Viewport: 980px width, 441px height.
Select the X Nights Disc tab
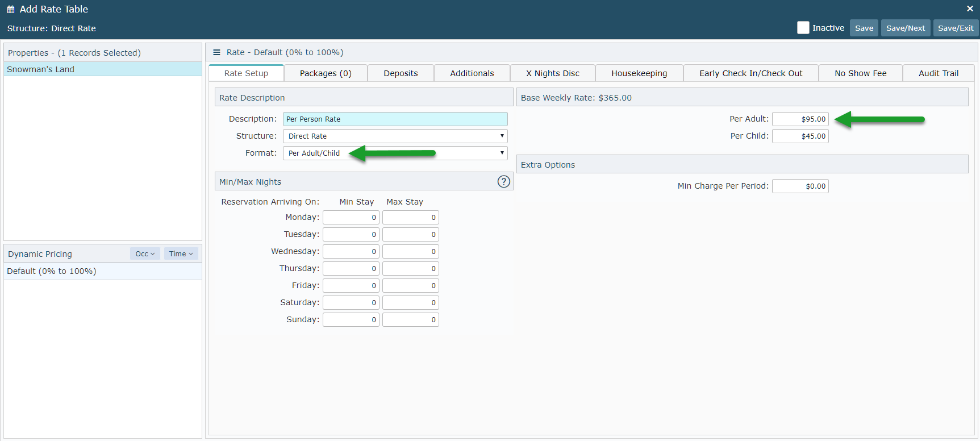(x=553, y=73)
